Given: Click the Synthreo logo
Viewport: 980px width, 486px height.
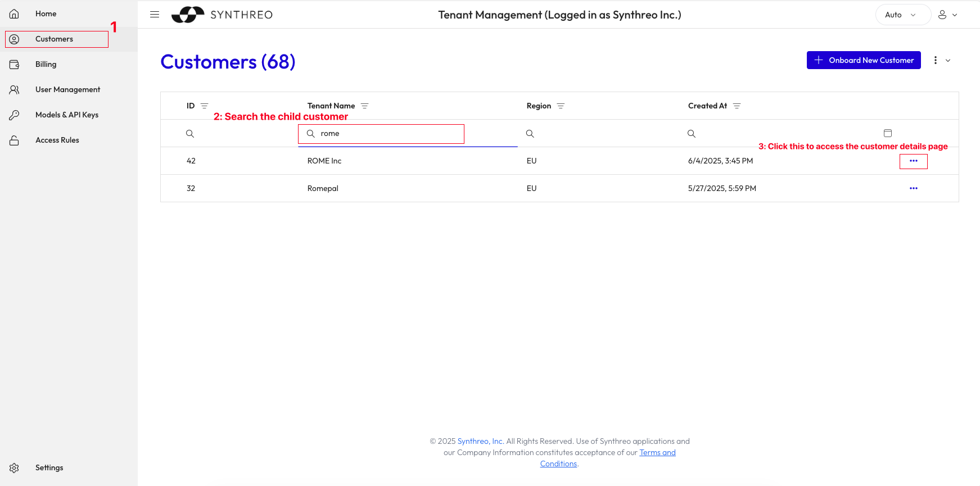Looking at the screenshot, I should point(222,15).
